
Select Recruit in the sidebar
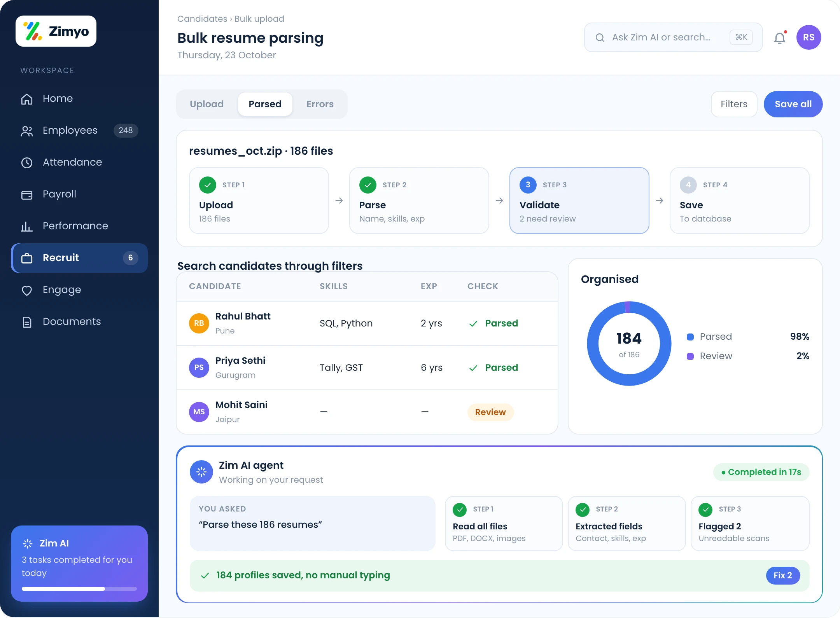(79, 258)
